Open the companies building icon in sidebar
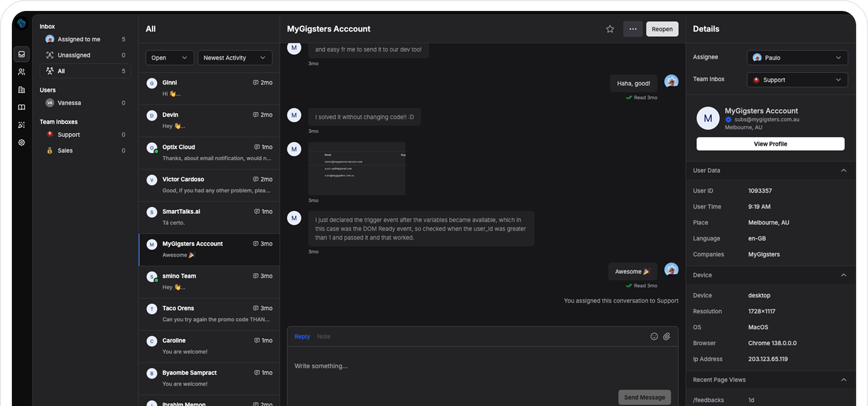Screen dimensions: 868x406 [x=21, y=90]
